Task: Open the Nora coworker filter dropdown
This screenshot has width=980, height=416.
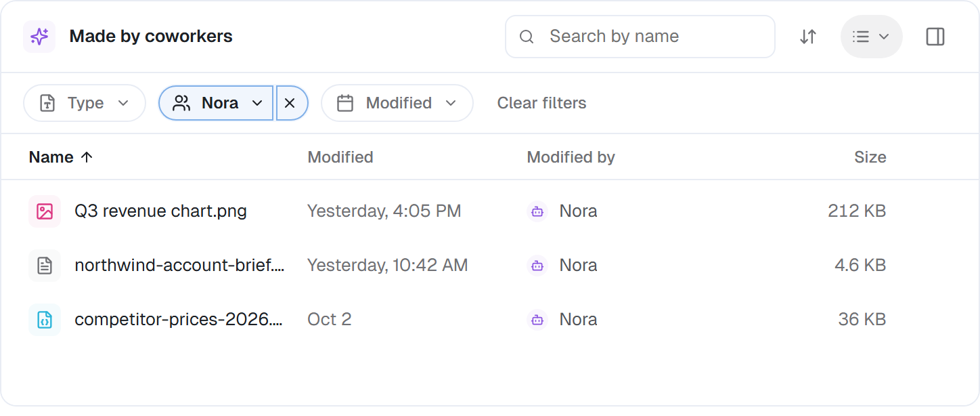Action: pos(216,103)
